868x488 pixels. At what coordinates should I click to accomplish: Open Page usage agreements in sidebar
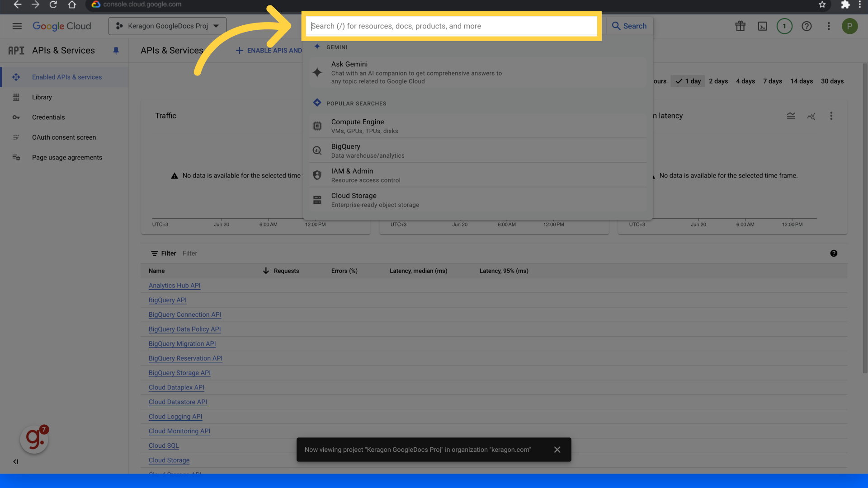pyautogui.click(x=64, y=158)
